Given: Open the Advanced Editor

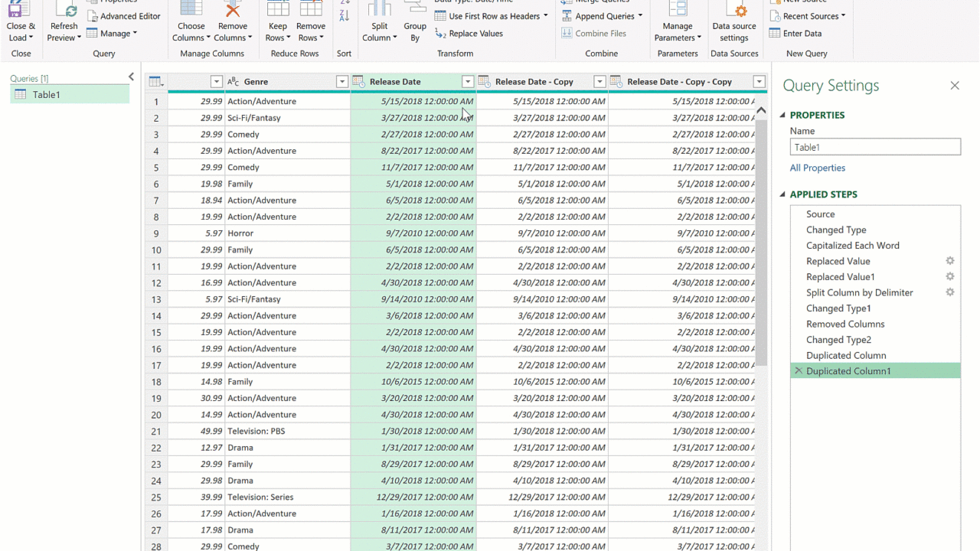Looking at the screenshot, I should pyautogui.click(x=123, y=16).
